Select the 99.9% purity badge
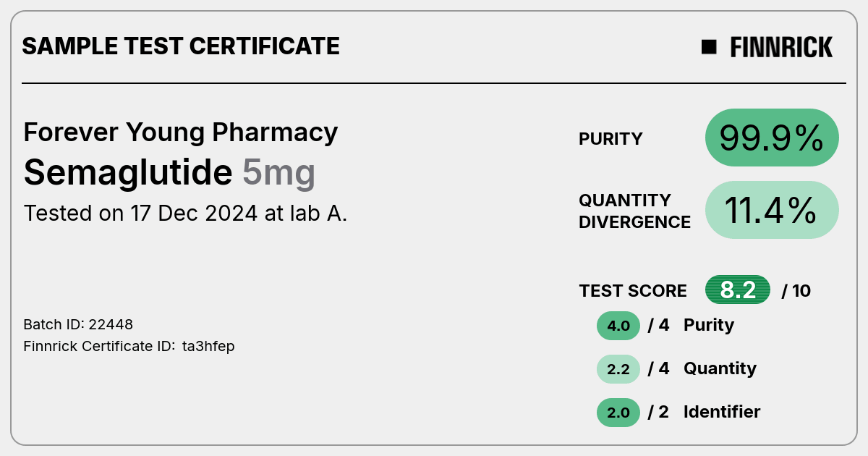This screenshot has height=456, width=868. coord(772,138)
